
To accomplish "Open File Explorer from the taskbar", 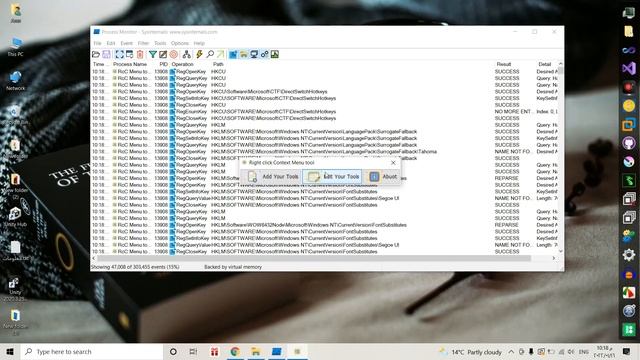I will point(256,351).
